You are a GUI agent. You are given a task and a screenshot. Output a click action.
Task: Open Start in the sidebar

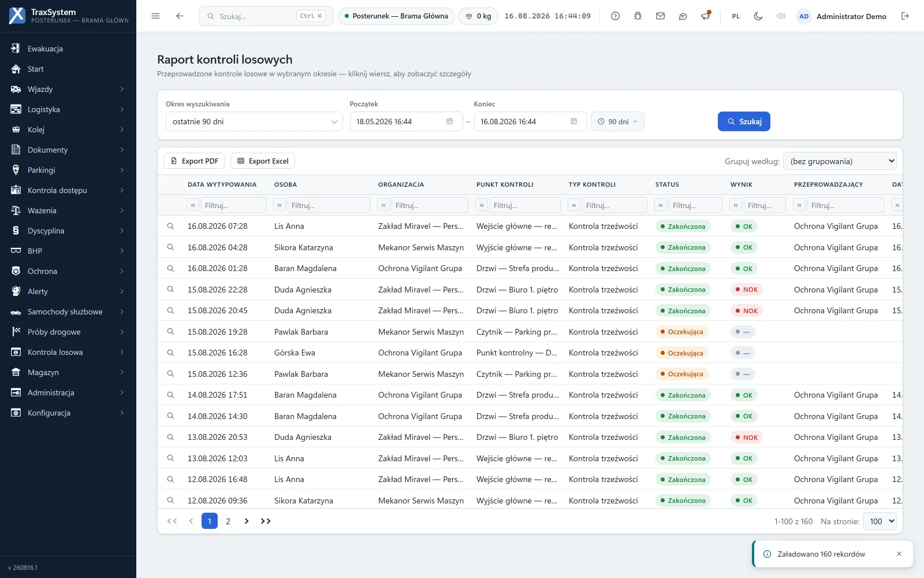coord(68,69)
